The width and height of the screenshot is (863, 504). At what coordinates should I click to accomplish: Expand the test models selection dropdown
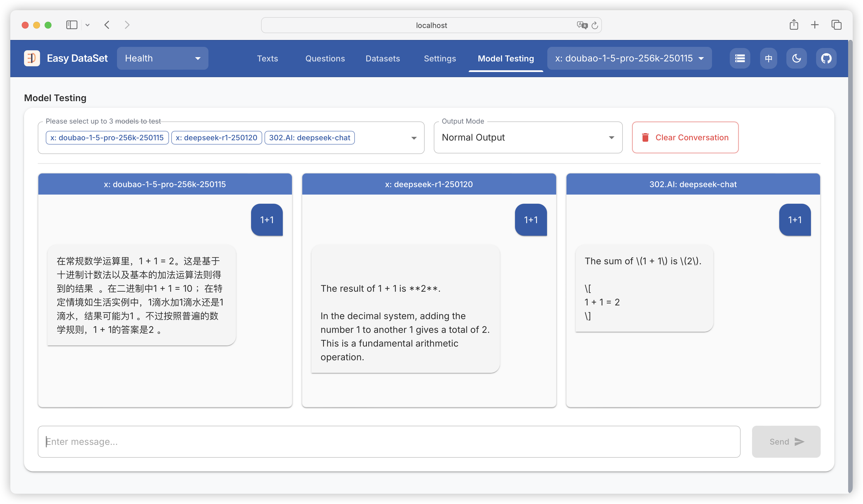tap(414, 138)
